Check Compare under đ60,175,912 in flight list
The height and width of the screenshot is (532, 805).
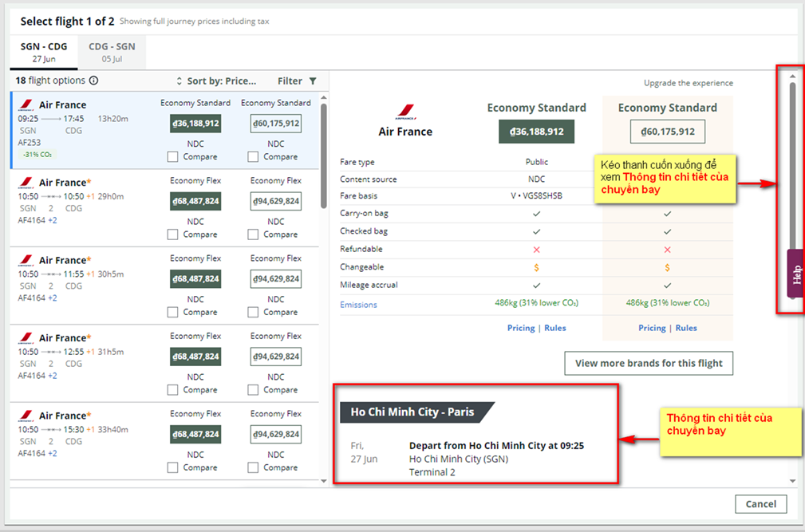[253, 157]
